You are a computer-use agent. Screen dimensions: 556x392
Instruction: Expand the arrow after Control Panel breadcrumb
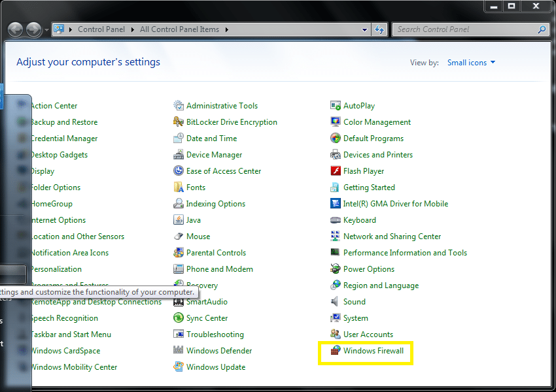(133, 29)
